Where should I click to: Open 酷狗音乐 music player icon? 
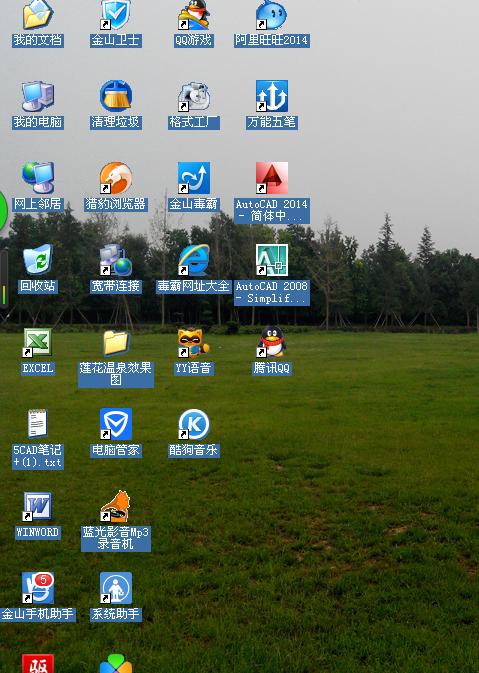(194, 424)
